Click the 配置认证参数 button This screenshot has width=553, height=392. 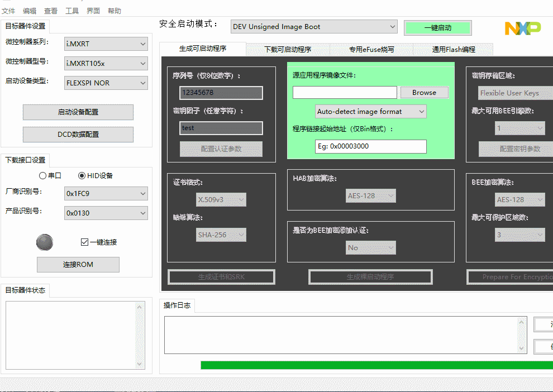point(221,149)
